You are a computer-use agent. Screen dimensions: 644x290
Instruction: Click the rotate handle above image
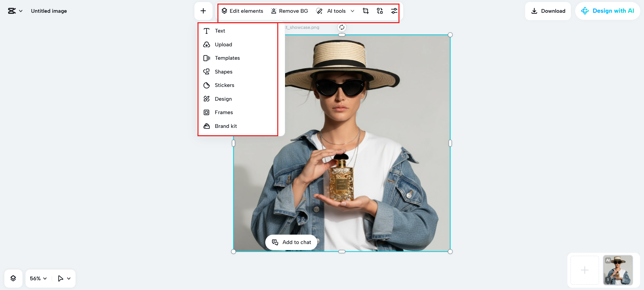point(341,28)
